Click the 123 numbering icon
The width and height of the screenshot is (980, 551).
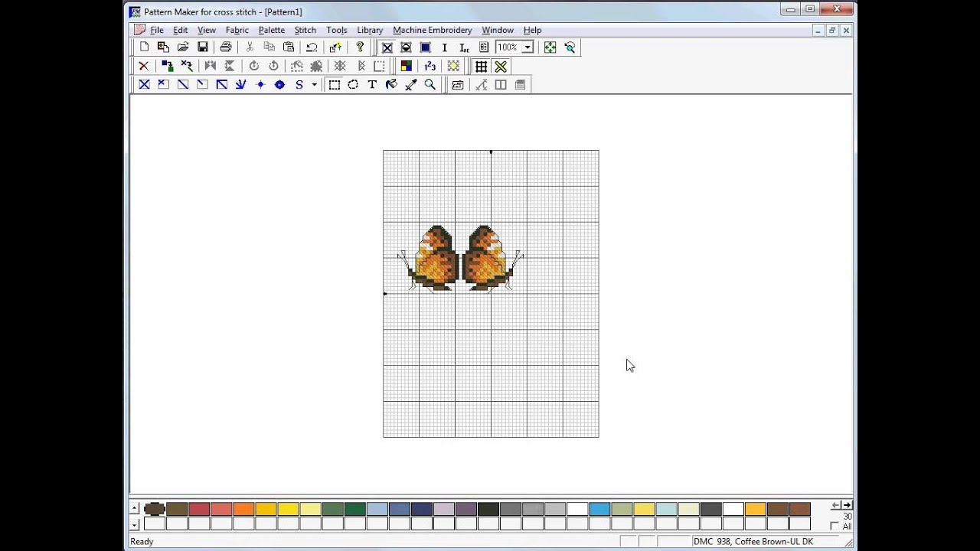430,67
